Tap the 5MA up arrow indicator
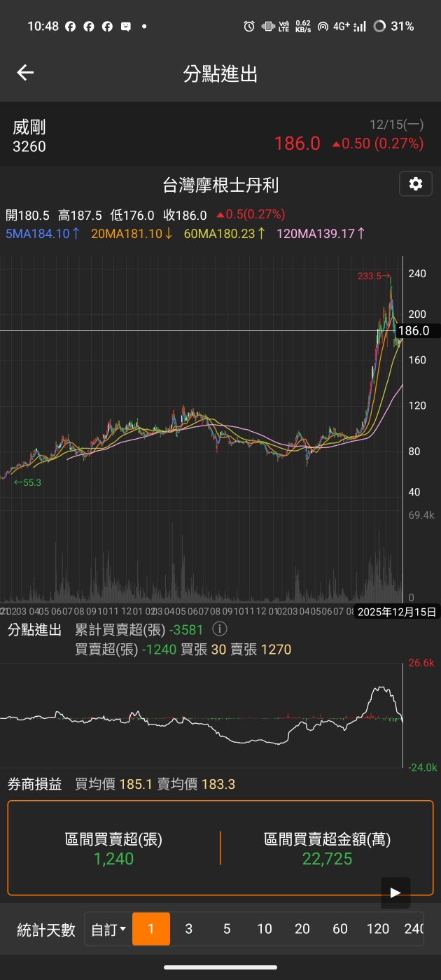 coord(76,234)
